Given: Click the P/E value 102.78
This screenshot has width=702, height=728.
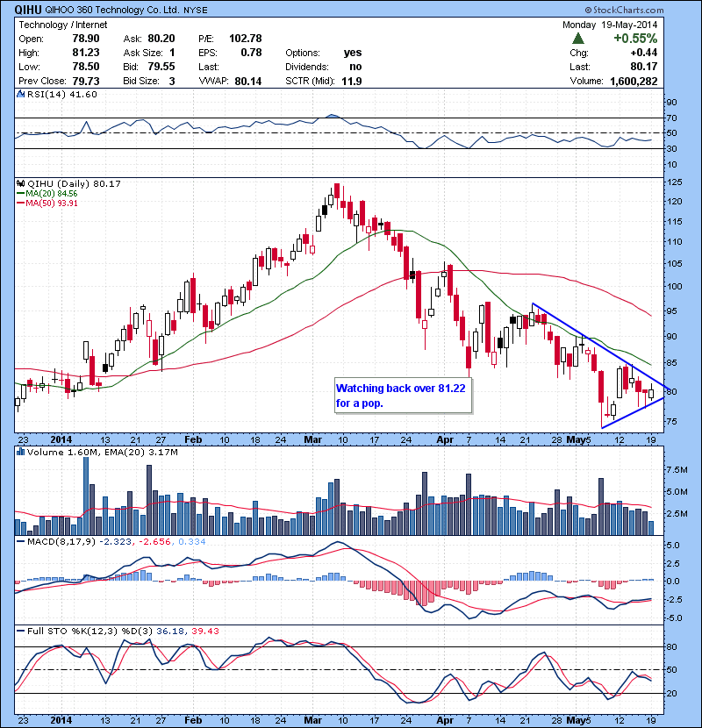Looking at the screenshot, I should (x=246, y=39).
